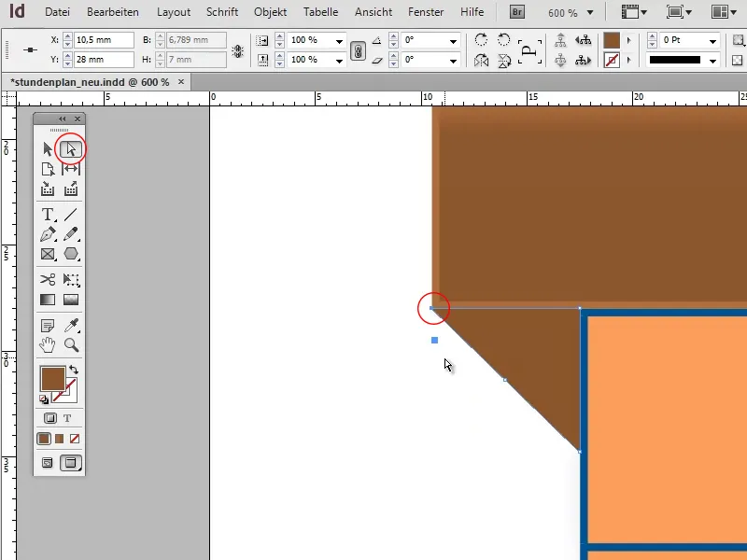The height and width of the screenshot is (560, 747).
Task: Open Adobe Bridge
Action: pyautogui.click(x=517, y=12)
